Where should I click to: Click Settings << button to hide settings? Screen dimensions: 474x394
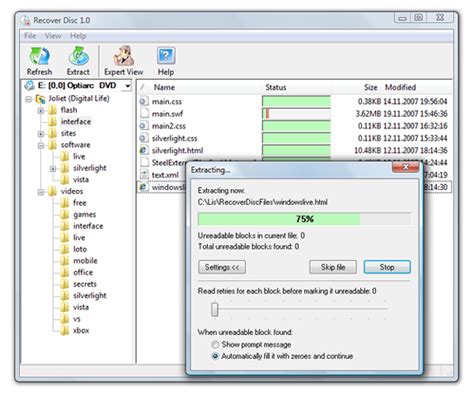222,267
